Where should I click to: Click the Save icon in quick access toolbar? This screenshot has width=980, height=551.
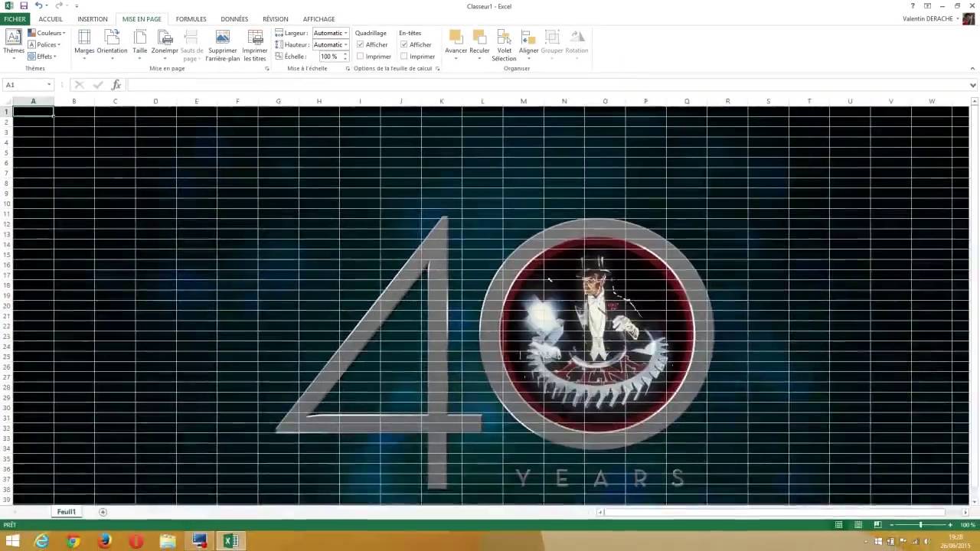(24, 6)
